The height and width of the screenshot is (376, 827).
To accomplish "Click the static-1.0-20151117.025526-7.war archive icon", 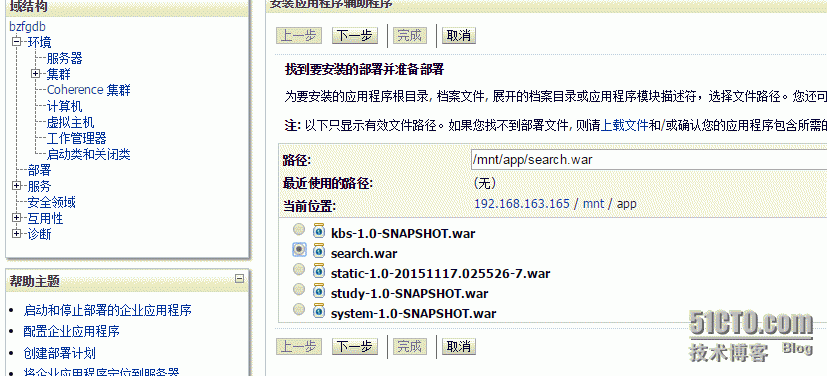I will [x=319, y=271].
